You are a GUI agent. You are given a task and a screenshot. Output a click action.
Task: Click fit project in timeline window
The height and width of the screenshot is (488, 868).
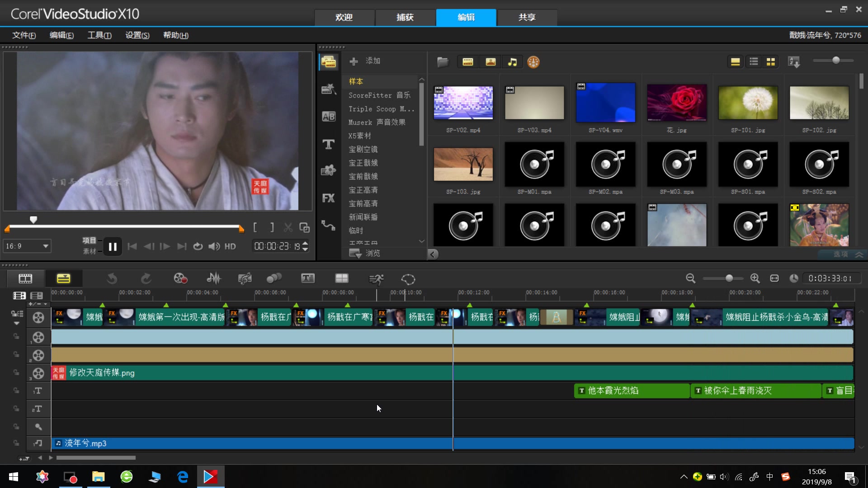[774, 278]
